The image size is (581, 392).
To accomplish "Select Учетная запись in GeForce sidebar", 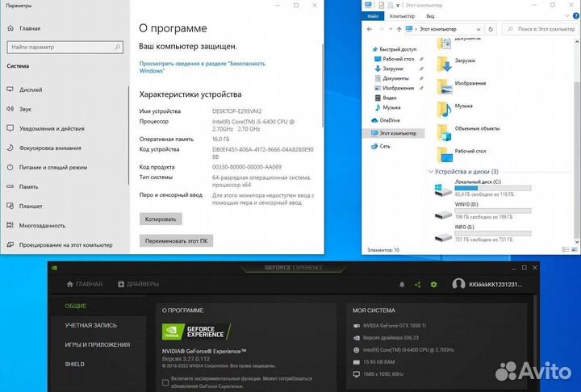I will [x=90, y=325].
